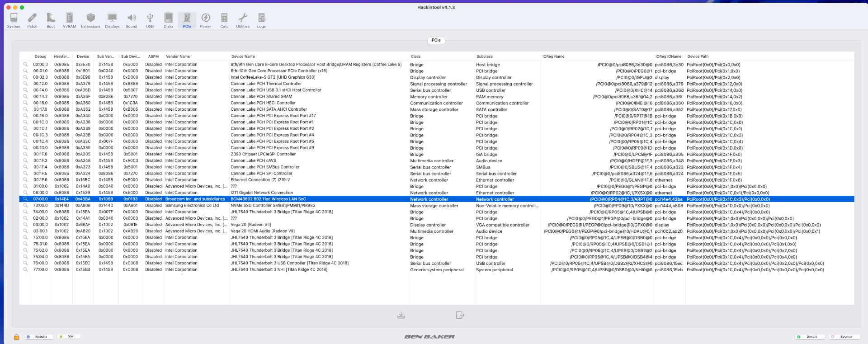Image resolution: width=868 pixels, height=344 pixels.
Task: Sort by the ASPM column header
Action: coord(153,57)
